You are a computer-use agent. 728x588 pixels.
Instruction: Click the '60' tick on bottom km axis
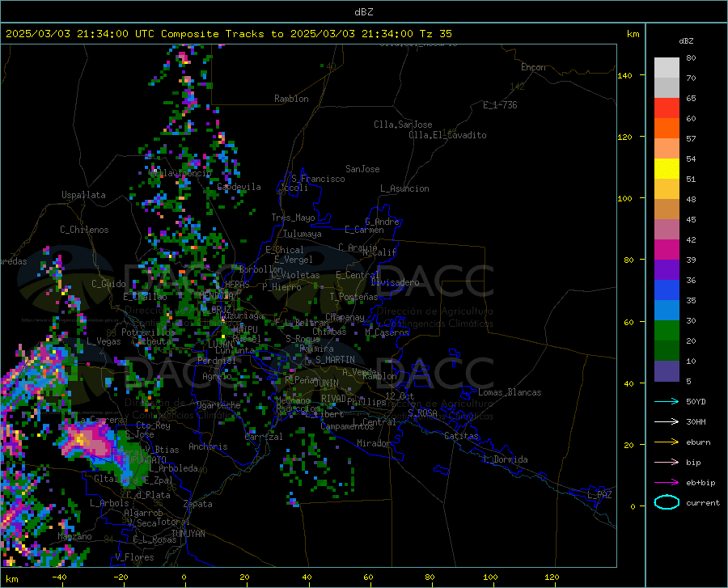pyautogui.click(x=368, y=577)
